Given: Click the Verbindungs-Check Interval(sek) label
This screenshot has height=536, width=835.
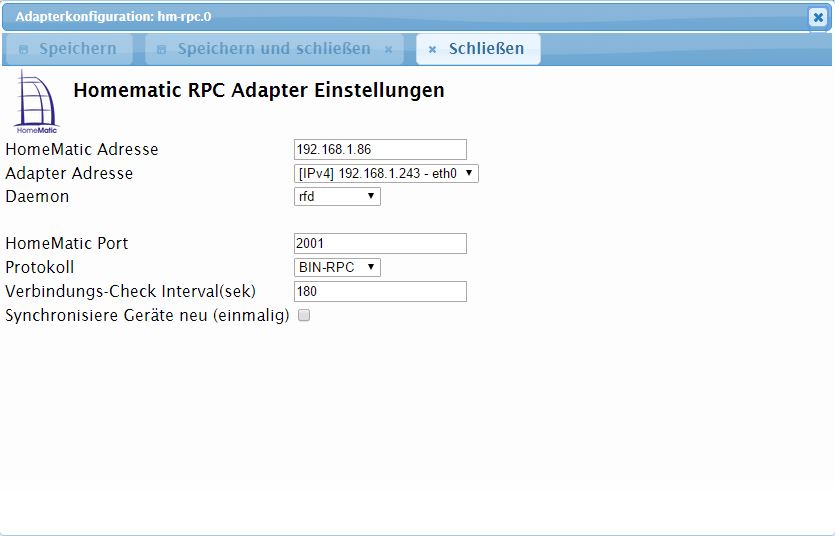Looking at the screenshot, I should tap(130, 291).
